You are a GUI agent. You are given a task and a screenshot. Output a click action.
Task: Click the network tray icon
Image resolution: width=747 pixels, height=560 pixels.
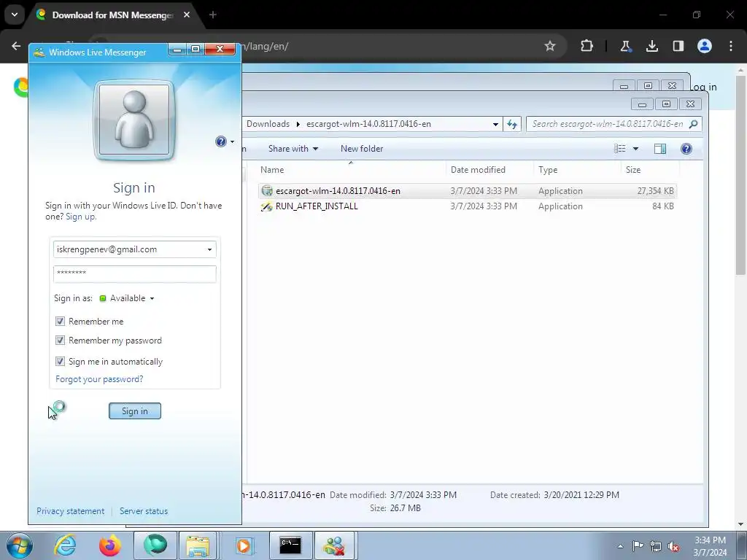click(x=656, y=546)
